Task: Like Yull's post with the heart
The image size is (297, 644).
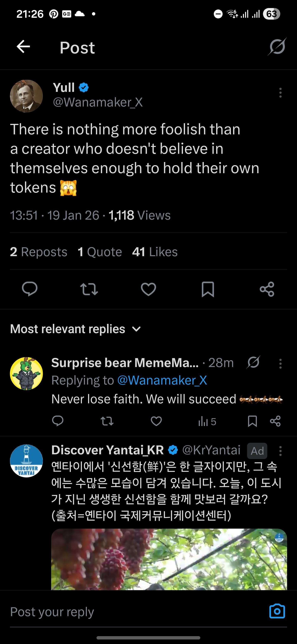Action: coord(148,289)
